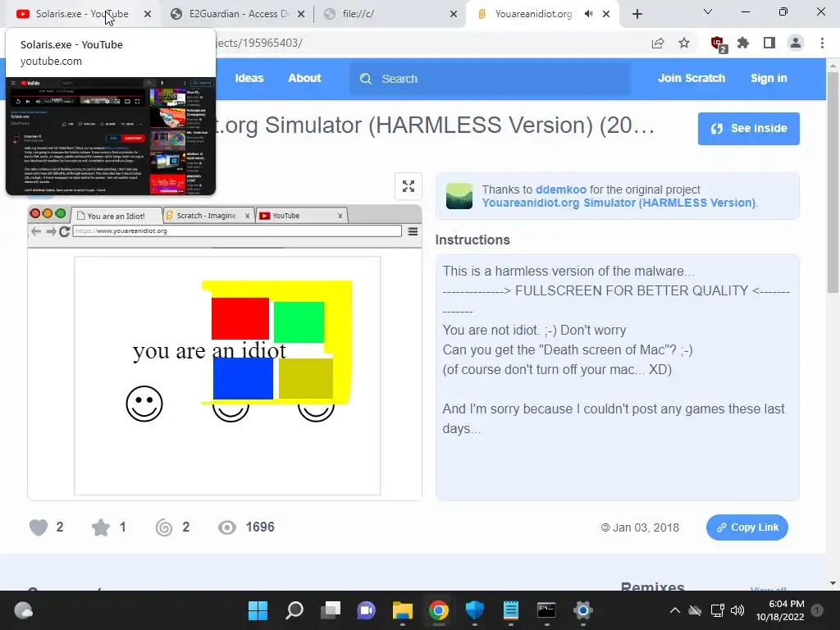This screenshot has width=840, height=630.
Task: Open the Command Prompt taskbar icon
Action: (546, 610)
